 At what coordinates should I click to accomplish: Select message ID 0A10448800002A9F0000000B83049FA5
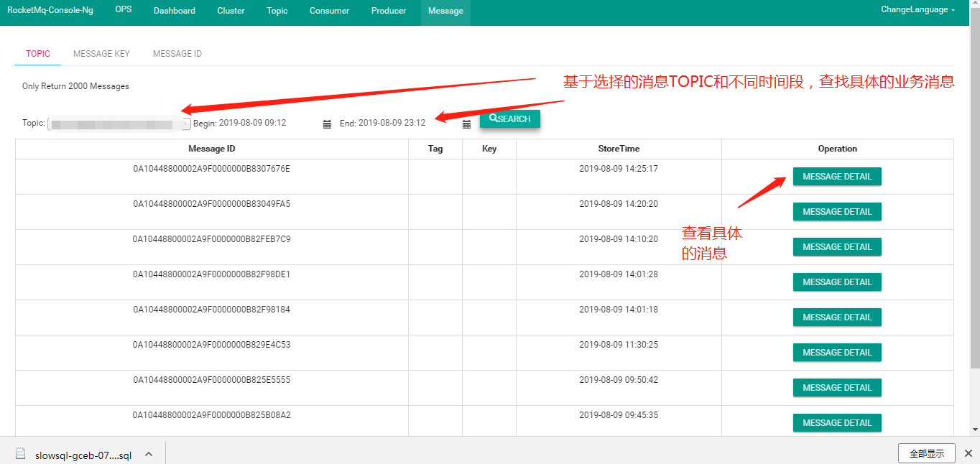212,204
